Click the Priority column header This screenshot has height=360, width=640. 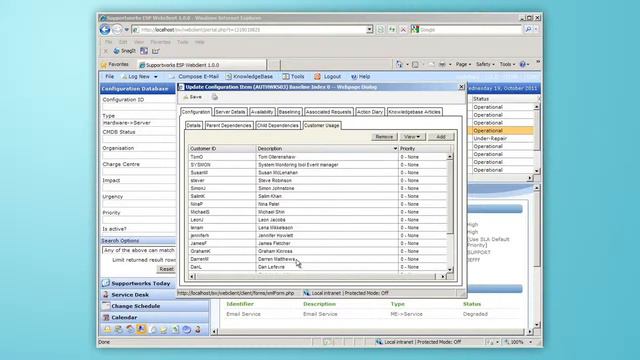click(x=423, y=149)
